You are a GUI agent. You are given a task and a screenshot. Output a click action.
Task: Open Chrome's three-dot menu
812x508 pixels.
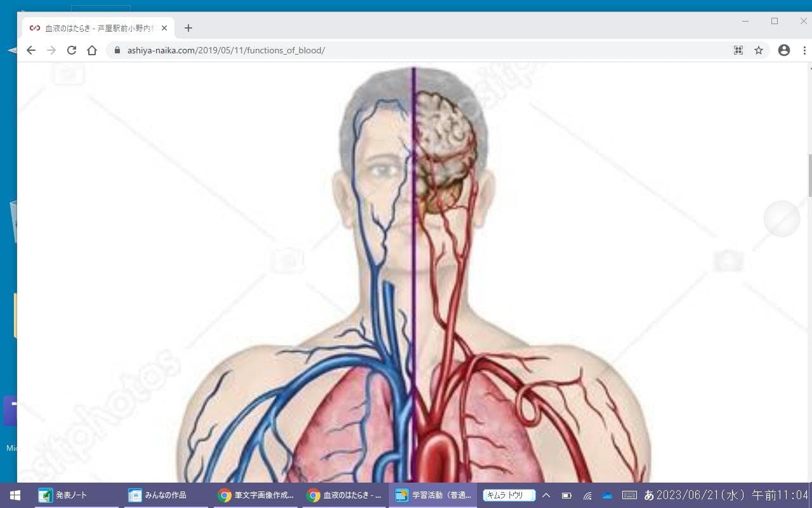(x=804, y=50)
